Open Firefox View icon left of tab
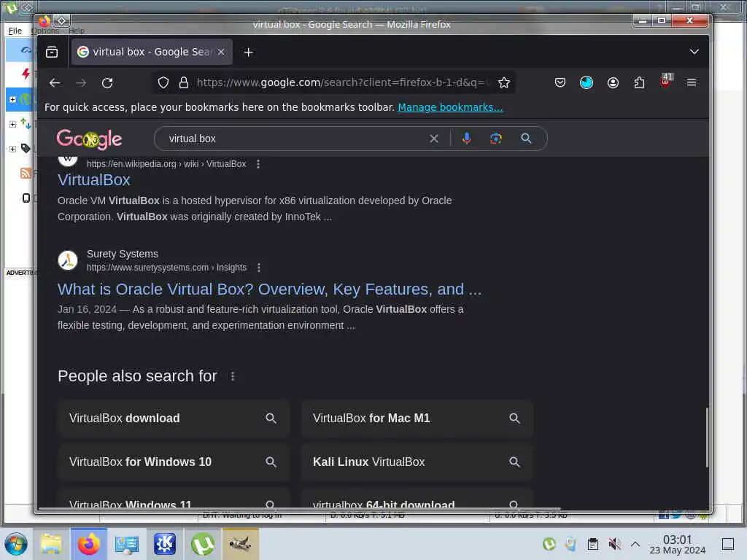The height and width of the screenshot is (560, 747). point(52,52)
